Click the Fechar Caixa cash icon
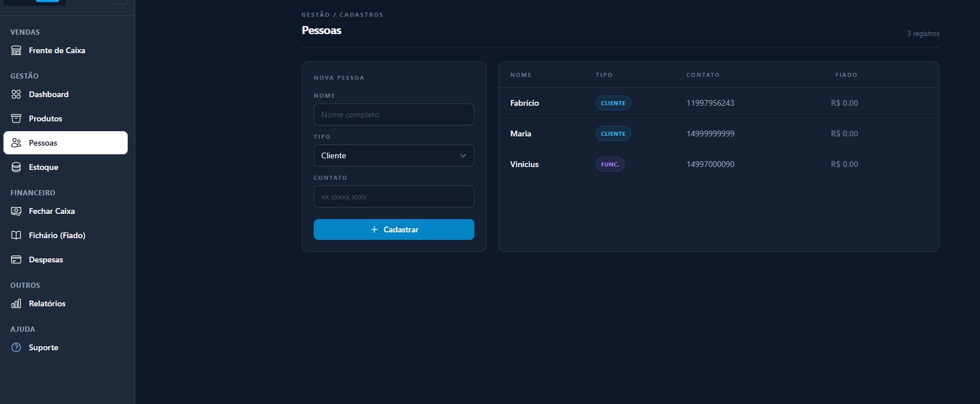The width and height of the screenshot is (980, 404). pos(16,211)
